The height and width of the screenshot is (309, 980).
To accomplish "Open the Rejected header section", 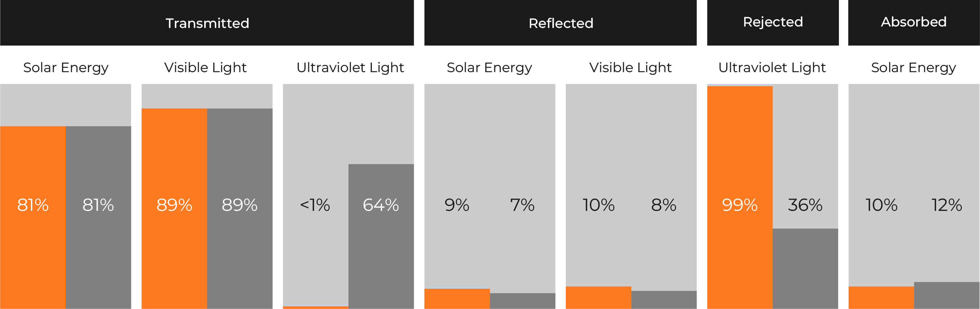I will pyautogui.click(x=773, y=23).
